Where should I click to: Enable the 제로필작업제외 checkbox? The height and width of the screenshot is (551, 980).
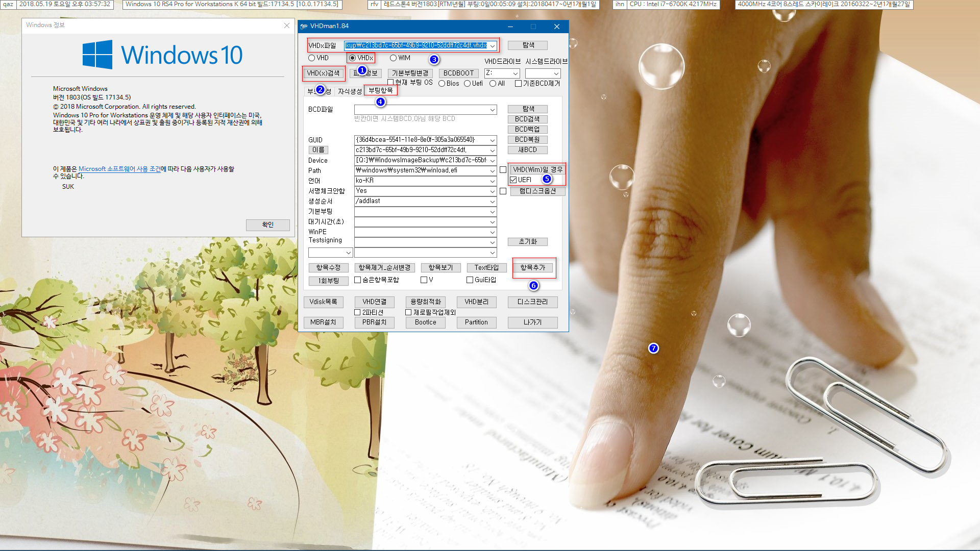point(408,312)
